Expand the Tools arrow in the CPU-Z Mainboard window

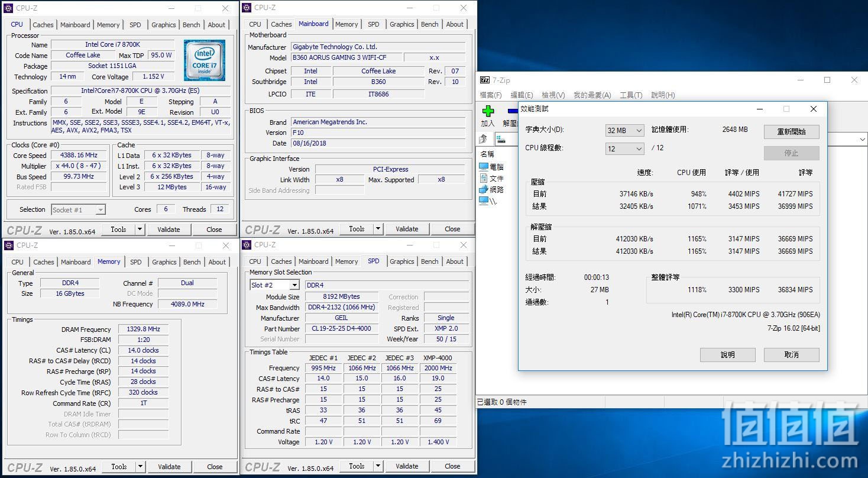(378, 229)
